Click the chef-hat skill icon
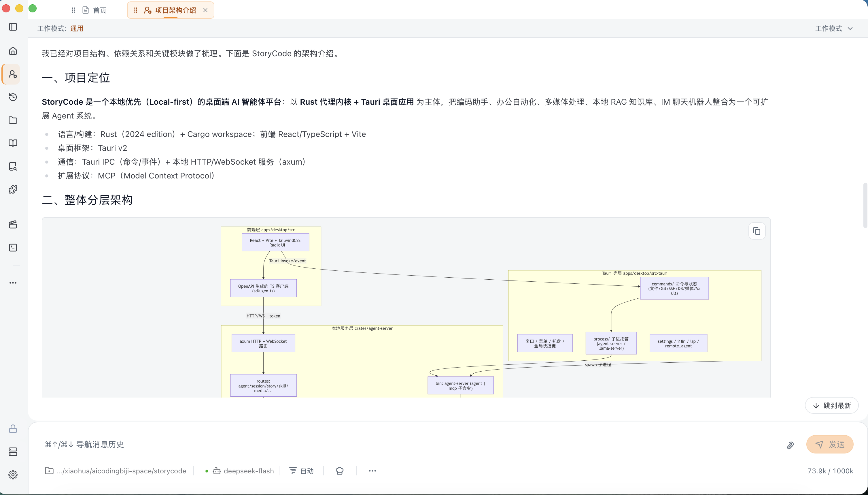The width and height of the screenshot is (868, 495). [339, 471]
